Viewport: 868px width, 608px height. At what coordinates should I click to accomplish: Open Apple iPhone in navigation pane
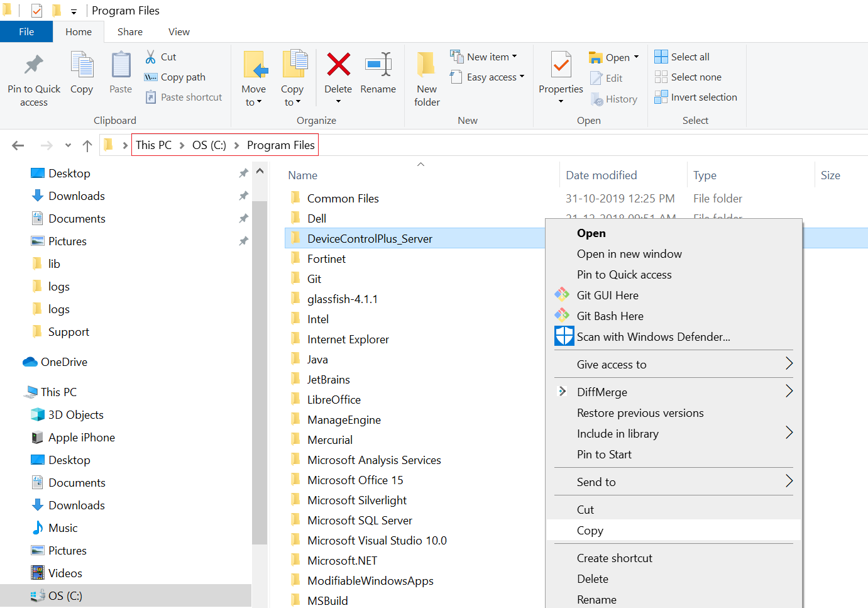(81, 437)
